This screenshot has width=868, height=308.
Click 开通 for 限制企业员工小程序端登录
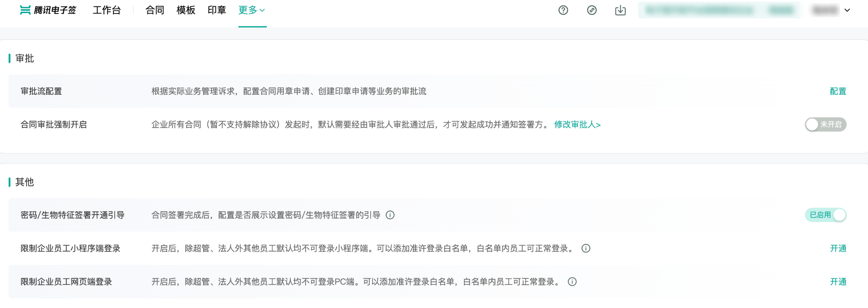pos(838,248)
